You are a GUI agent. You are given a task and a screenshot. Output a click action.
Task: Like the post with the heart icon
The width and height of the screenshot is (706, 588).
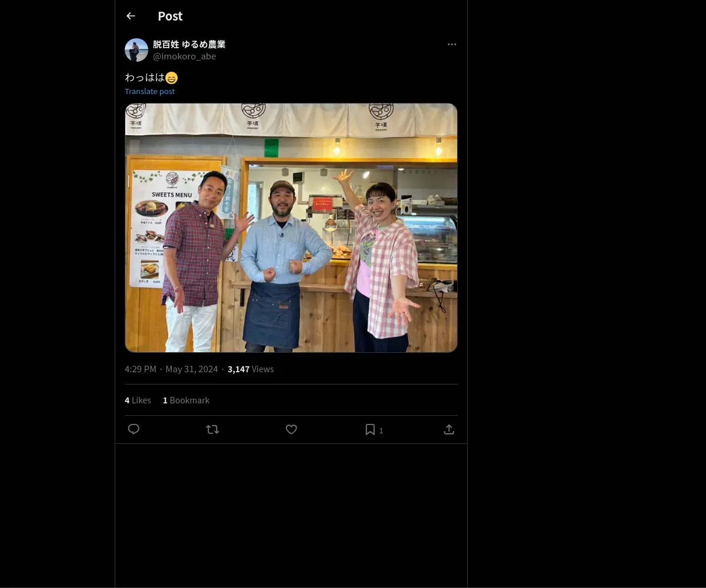click(x=291, y=430)
